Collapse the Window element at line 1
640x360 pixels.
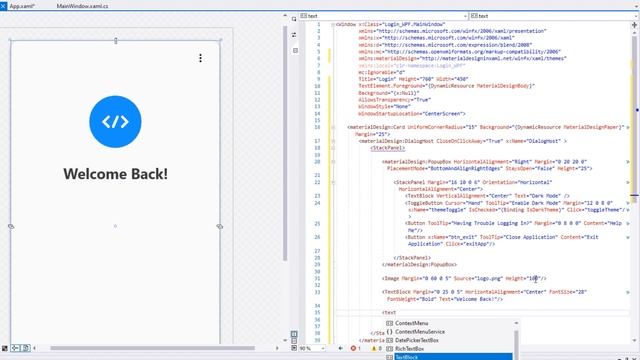pyautogui.click(x=333, y=24)
